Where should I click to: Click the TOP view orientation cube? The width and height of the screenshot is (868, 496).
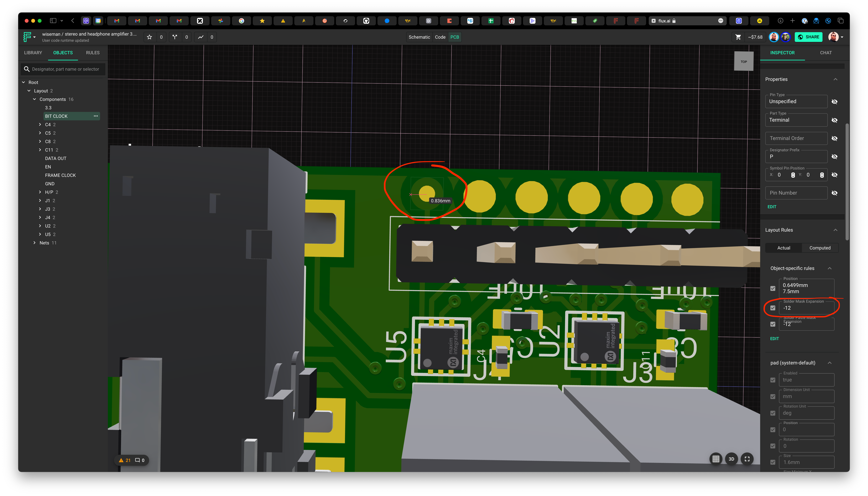click(743, 61)
